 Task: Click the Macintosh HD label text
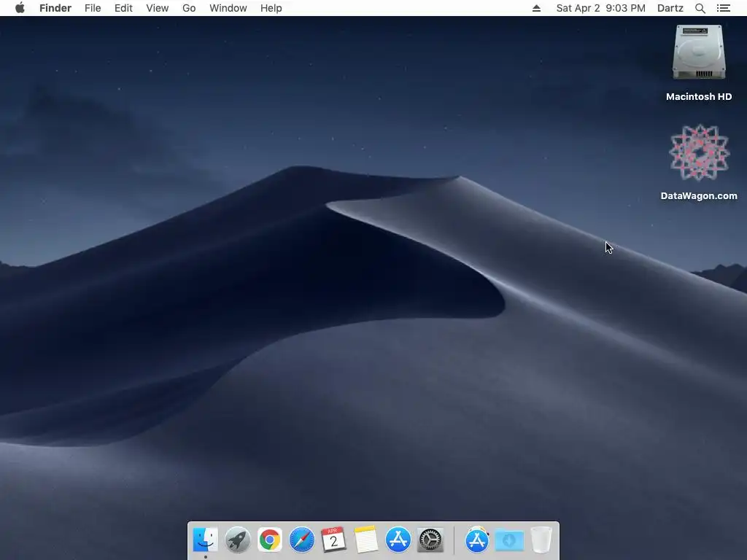(x=699, y=97)
